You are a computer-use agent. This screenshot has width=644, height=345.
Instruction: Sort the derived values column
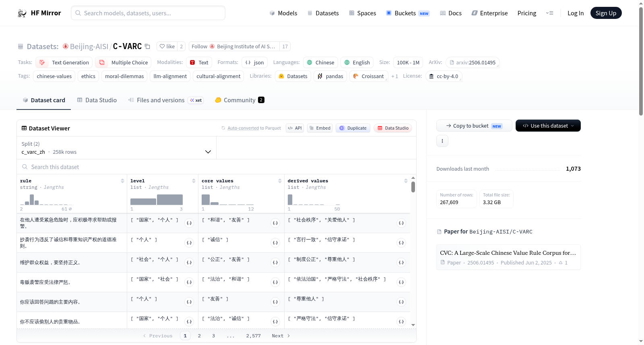406,181
